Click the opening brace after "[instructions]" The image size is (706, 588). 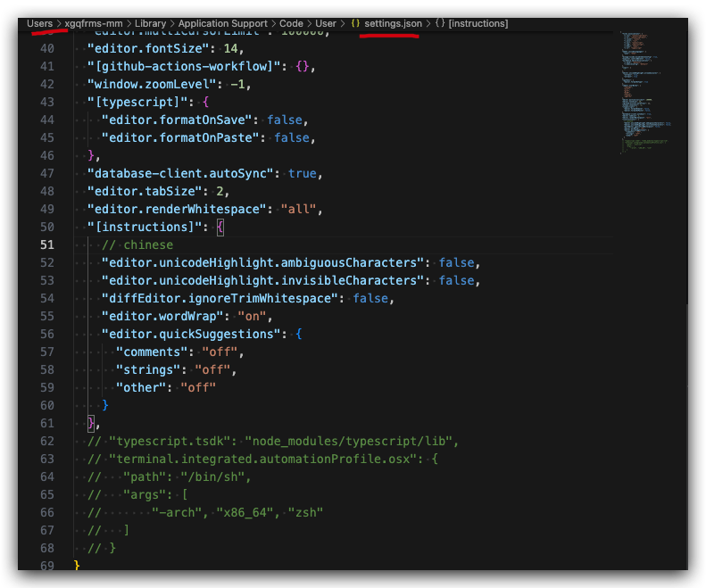[220, 227]
